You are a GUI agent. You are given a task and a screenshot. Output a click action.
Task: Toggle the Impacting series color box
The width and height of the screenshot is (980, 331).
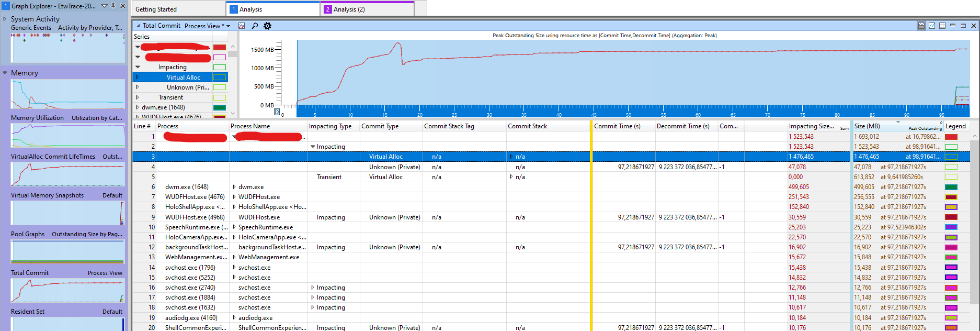tap(220, 67)
